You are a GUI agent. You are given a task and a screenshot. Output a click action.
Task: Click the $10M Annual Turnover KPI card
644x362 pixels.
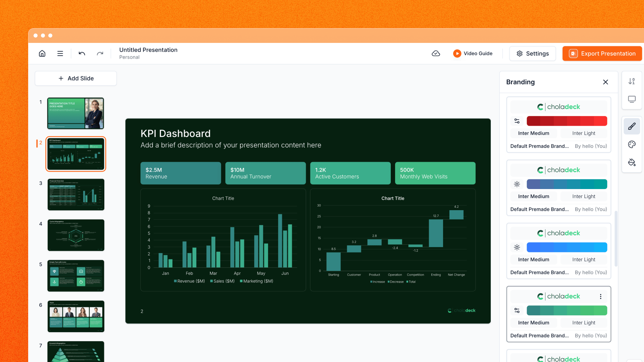click(x=266, y=173)
